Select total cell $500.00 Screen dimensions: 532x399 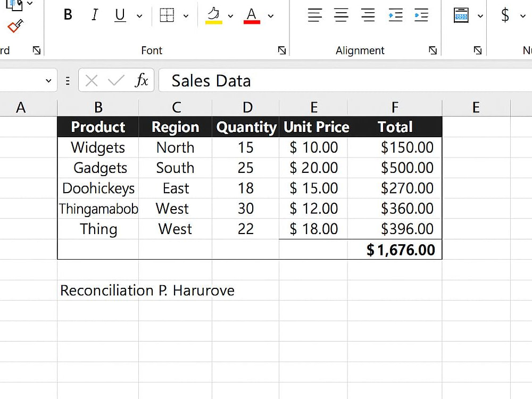click(x=395, y=168)
